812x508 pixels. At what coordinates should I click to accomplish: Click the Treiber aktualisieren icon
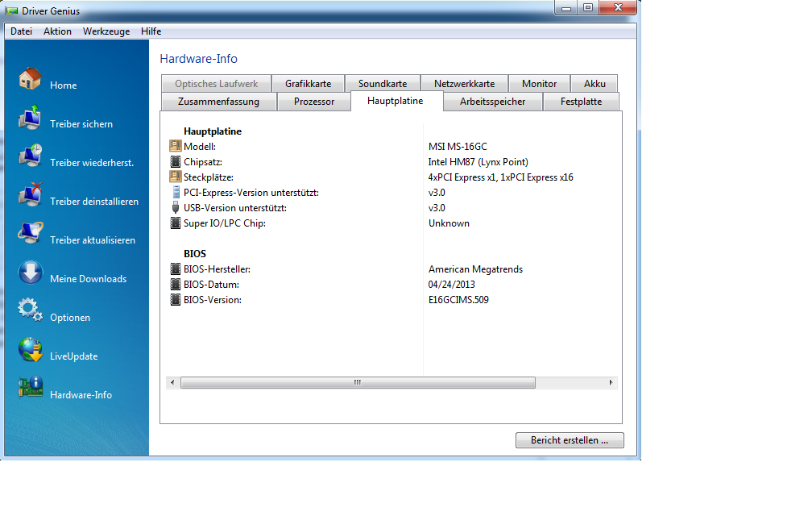coord(31,233)
